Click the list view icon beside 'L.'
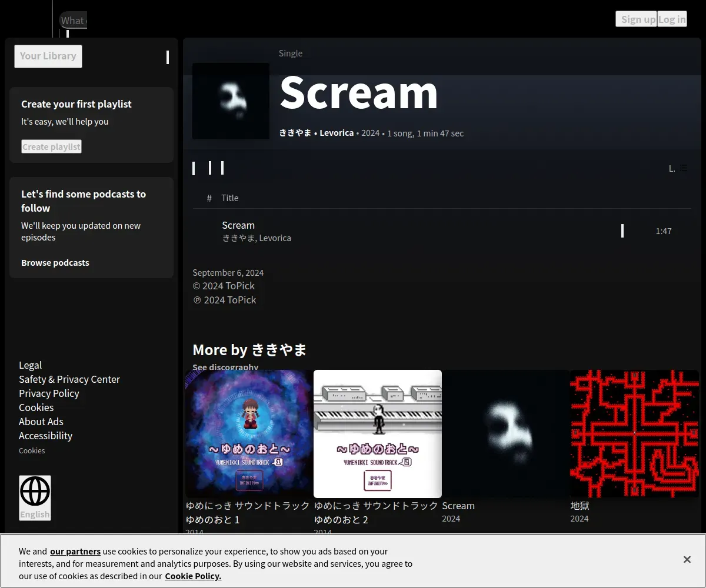Viewport: 706px width, 588px height. 684,168
